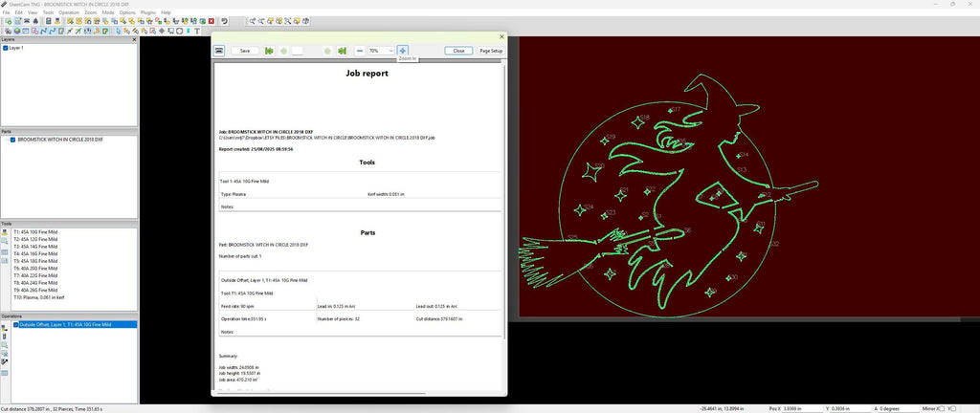Click the green 3D cube view icon
980x413 pixels.
click(x=17, y=31)
